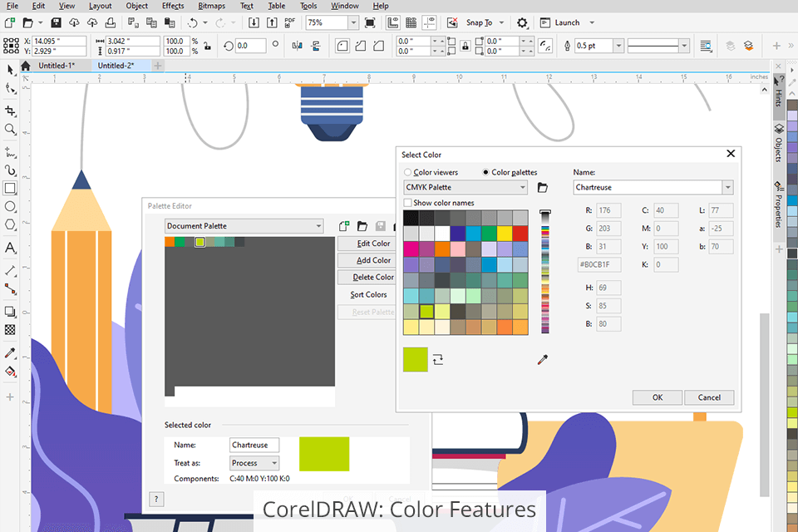Select the Shape tool
The width and height of the screenshot is (798, 532).
[10, 89]
